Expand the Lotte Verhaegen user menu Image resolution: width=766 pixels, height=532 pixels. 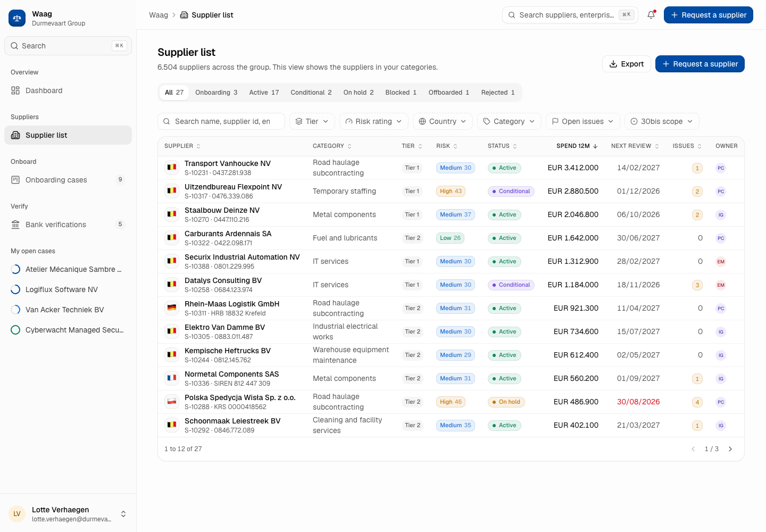coord(68,514)
